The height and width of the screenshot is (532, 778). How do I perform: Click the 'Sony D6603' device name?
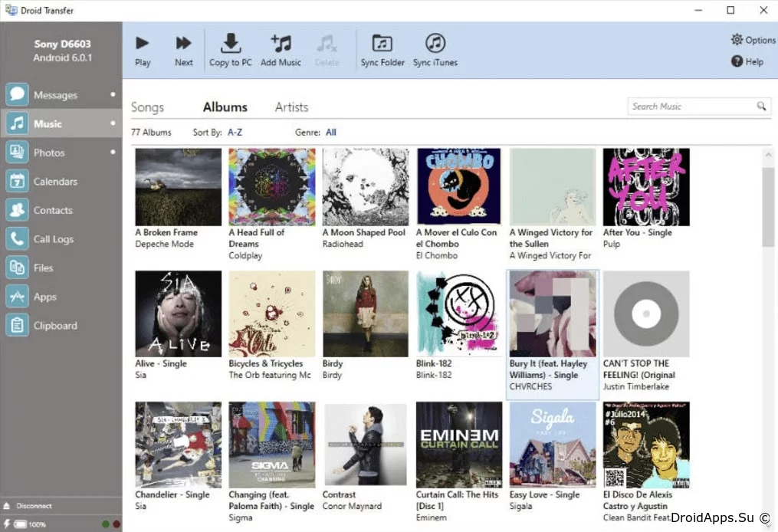click(x=62, y=44)
